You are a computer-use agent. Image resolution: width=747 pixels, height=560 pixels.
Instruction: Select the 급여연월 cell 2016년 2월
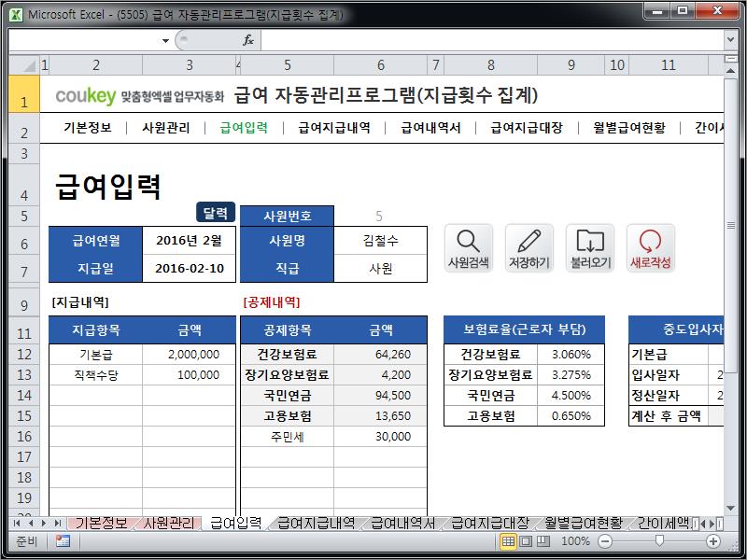click(x=190, y=241)
